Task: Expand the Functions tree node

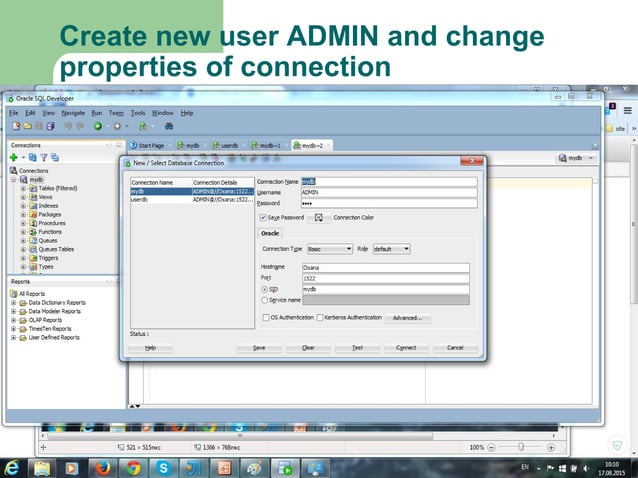Action: [x=23, y=232]
